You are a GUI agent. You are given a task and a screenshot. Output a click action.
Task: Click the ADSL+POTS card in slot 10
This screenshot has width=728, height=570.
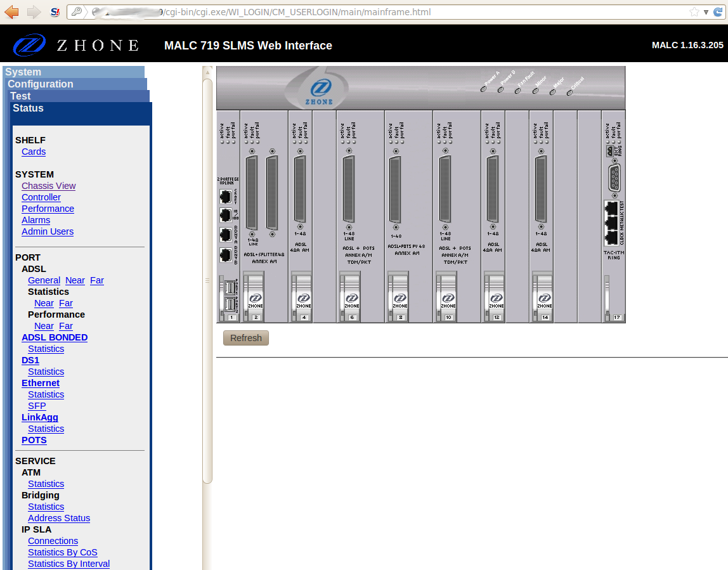click(x=457, y=216)
